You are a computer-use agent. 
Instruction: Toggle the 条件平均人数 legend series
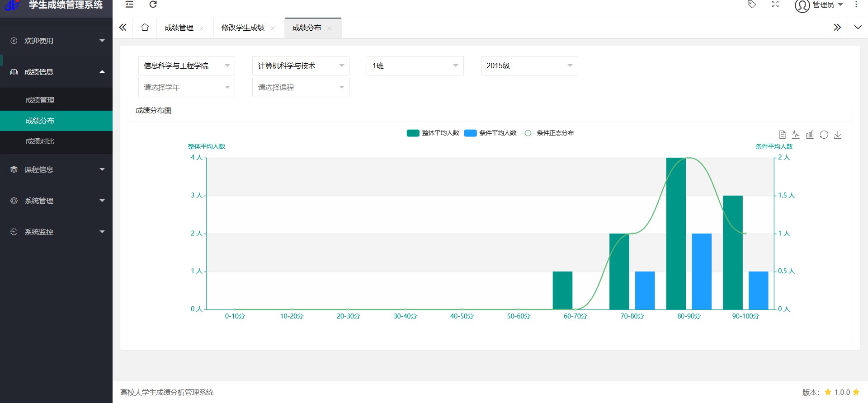tap(491, 133)
